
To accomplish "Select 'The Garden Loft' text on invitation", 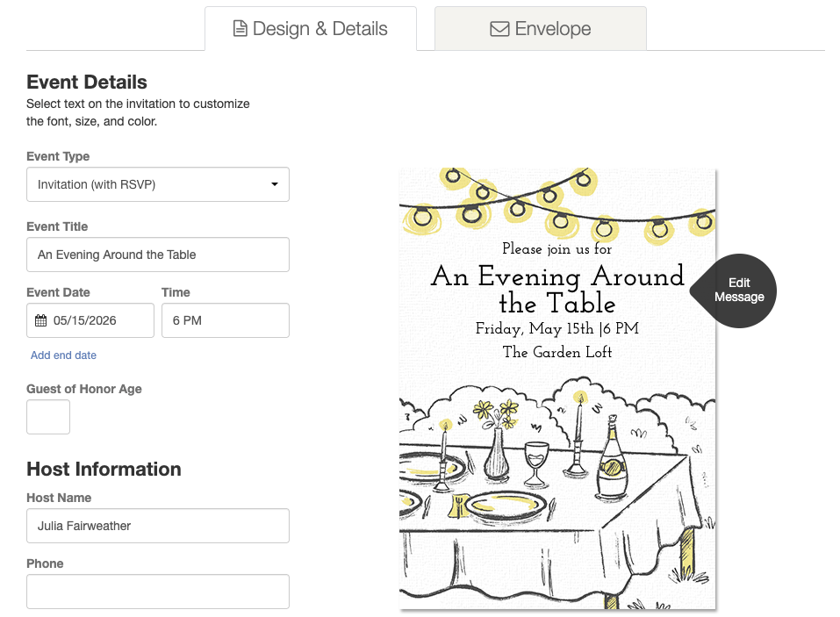I will [557, 352].
